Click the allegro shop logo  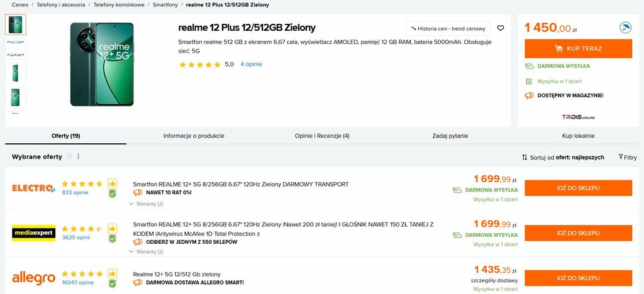click(x=33, y=278)
